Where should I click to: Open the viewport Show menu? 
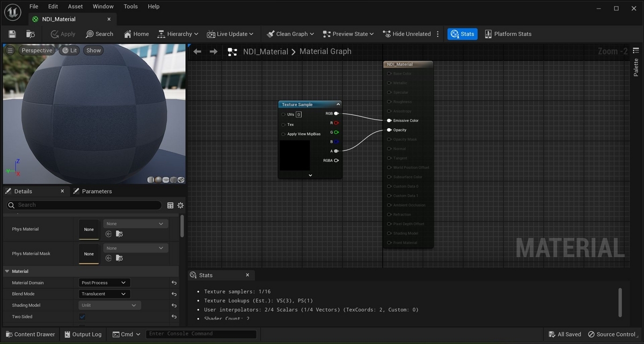tap(93, 50)
